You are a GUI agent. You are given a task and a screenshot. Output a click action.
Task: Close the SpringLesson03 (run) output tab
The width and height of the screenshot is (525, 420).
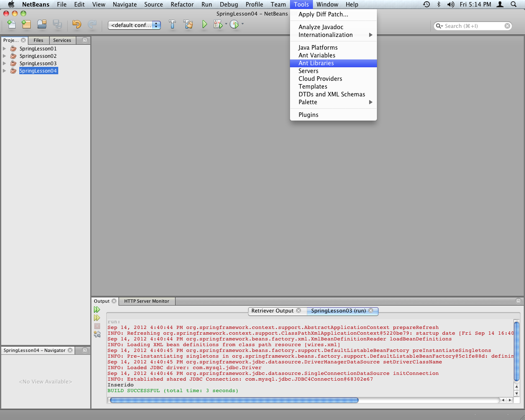tap(371, 310)
